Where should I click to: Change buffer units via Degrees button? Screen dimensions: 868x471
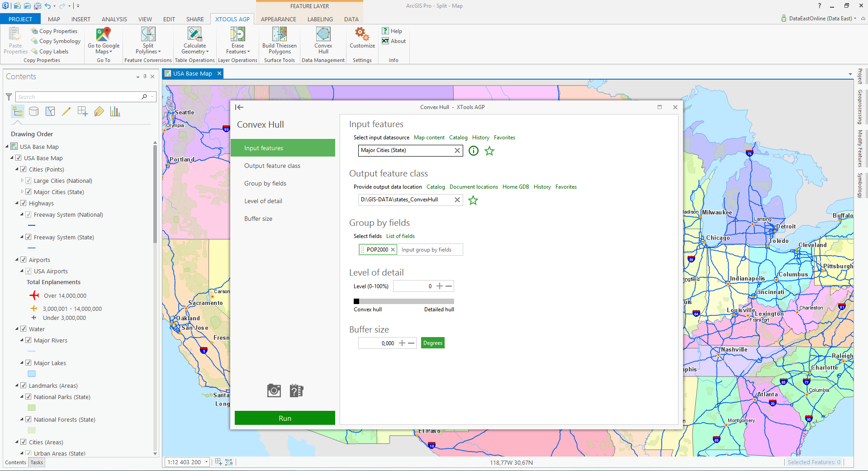tap(433, 343)
